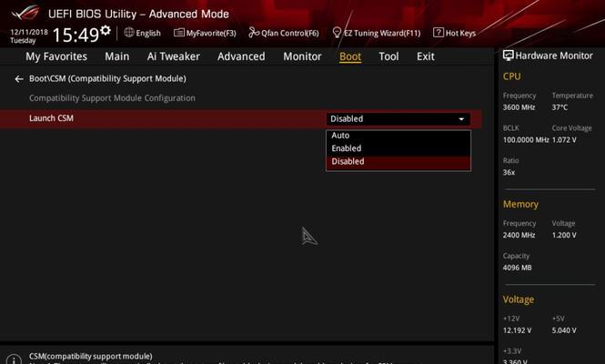Click CPU frequency value 3600 MHz
This screenshot has height=364, width=605.
519,107
